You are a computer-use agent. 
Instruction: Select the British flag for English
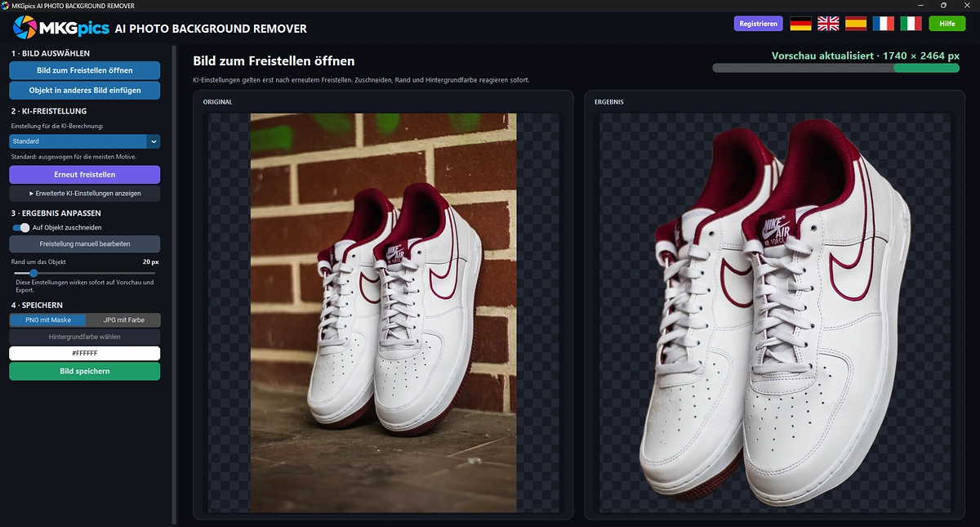[828, 24]
